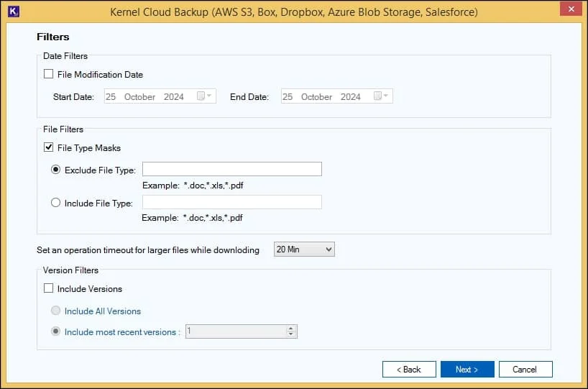Choose the Include All Versions radio button

click(x=55, y=310)
